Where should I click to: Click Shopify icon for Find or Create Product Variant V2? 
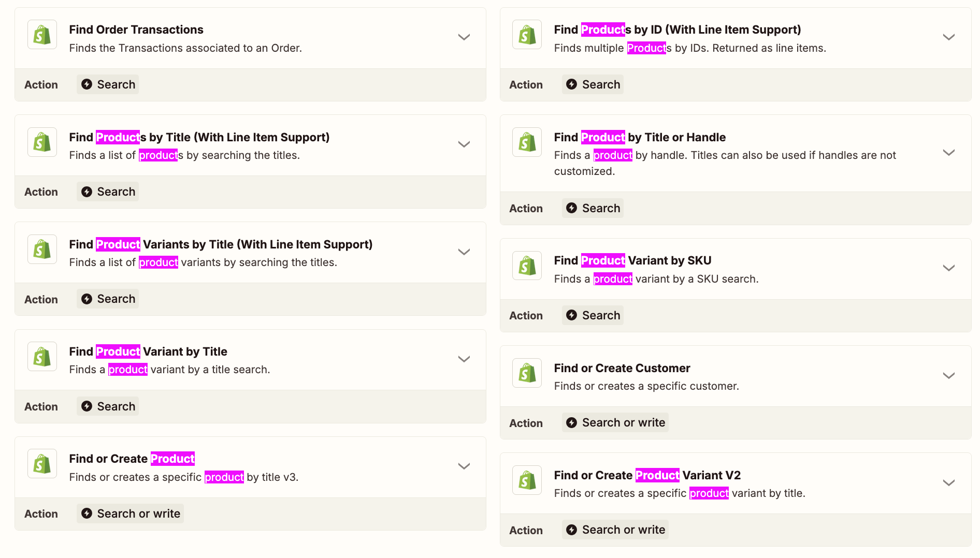click(x=527, y=480)
